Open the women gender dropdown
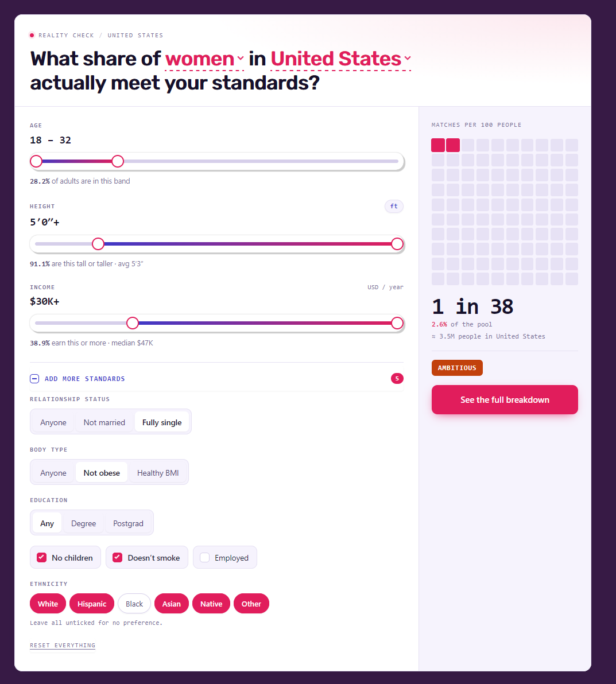The image size is (616, 684). point(204,59)
